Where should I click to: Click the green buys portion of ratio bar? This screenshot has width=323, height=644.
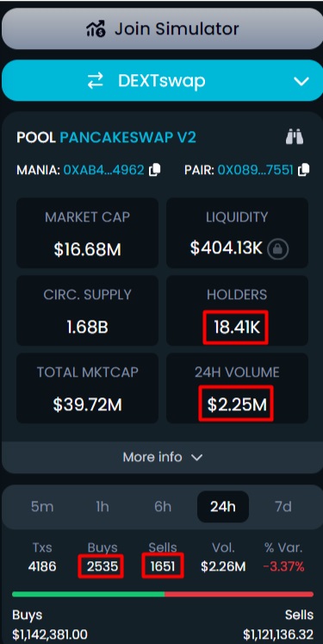coord(88,594)
